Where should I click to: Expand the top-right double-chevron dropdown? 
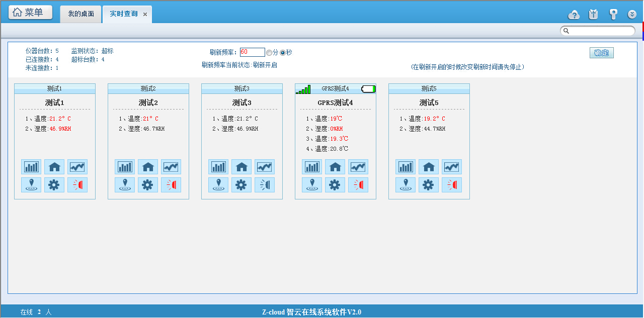(x=632, y=15)
